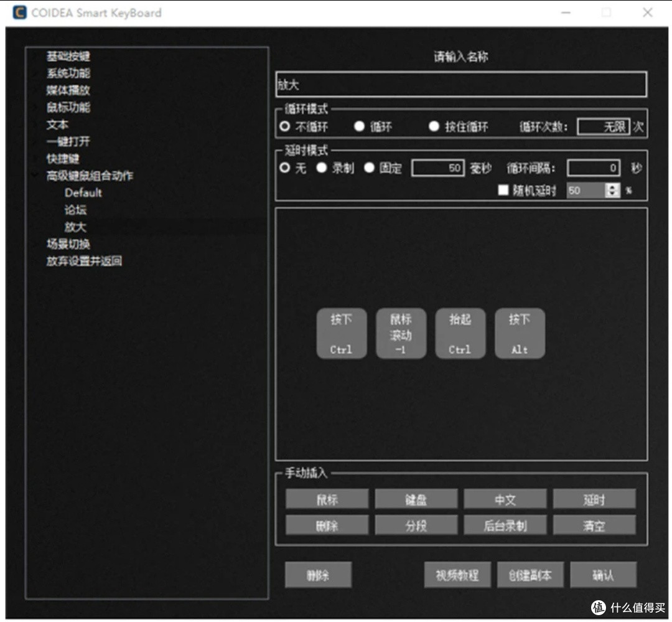Screen dimensions: 672x622
Task: Select the 鼠标滚动 -1 action block
Action: coord(401,333)
